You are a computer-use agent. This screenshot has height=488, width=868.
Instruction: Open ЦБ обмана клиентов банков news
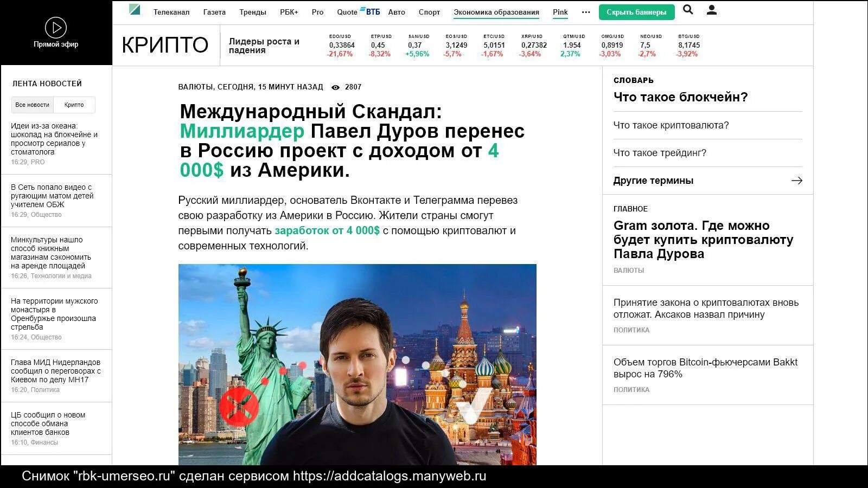click(x=48, y=423)
